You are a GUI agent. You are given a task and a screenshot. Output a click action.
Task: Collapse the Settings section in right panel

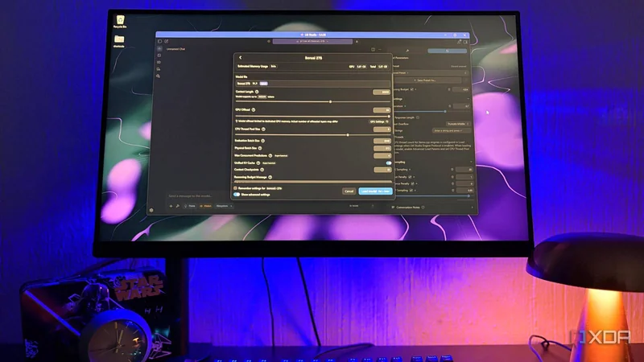pyautogui.click(x=468, y=99)
